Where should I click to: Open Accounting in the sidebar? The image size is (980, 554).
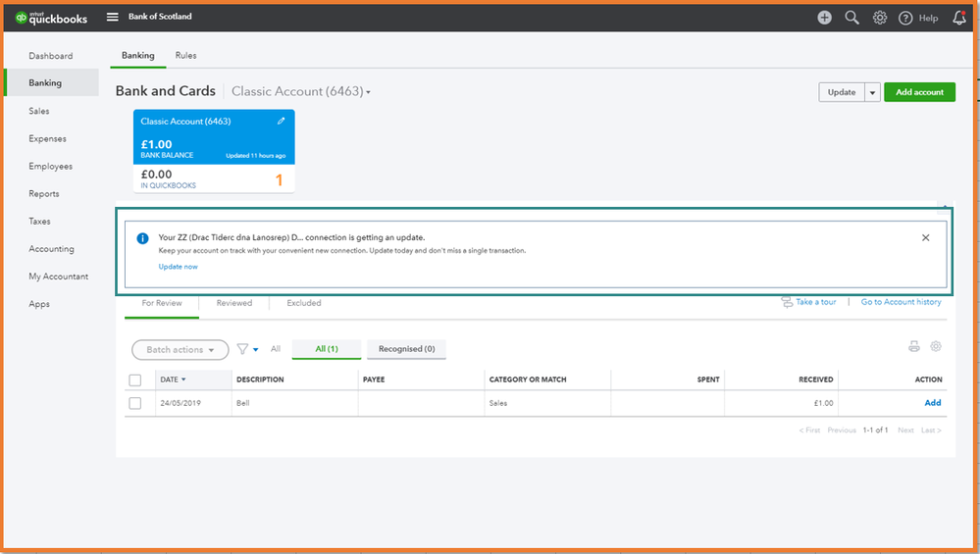click(x=51, y=249)
